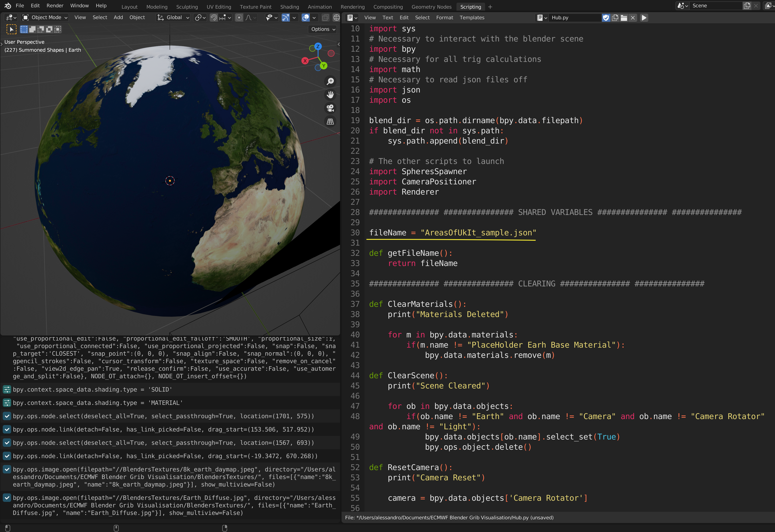Click the Z axis on the navigation gizmo
The width and height of the screenshot is (775, 532).
click(318, 46)
